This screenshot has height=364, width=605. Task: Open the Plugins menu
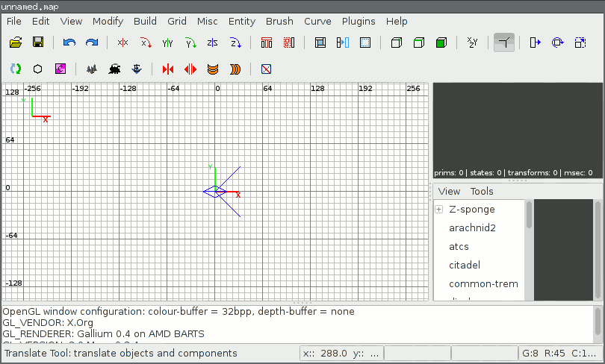(359, 22)
